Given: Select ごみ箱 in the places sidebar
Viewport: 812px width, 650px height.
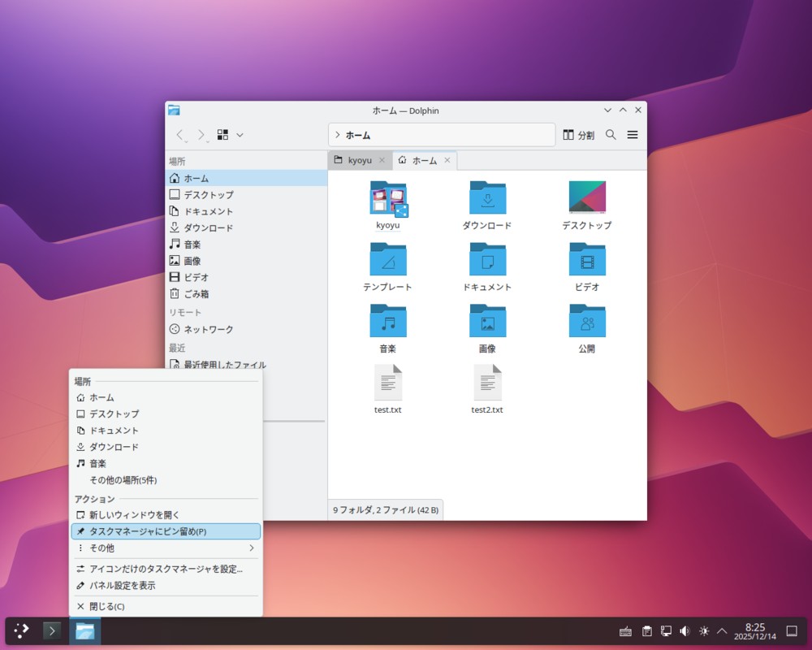Looking at the screenshot, I should pyautogui.click(x=196, y=294).
